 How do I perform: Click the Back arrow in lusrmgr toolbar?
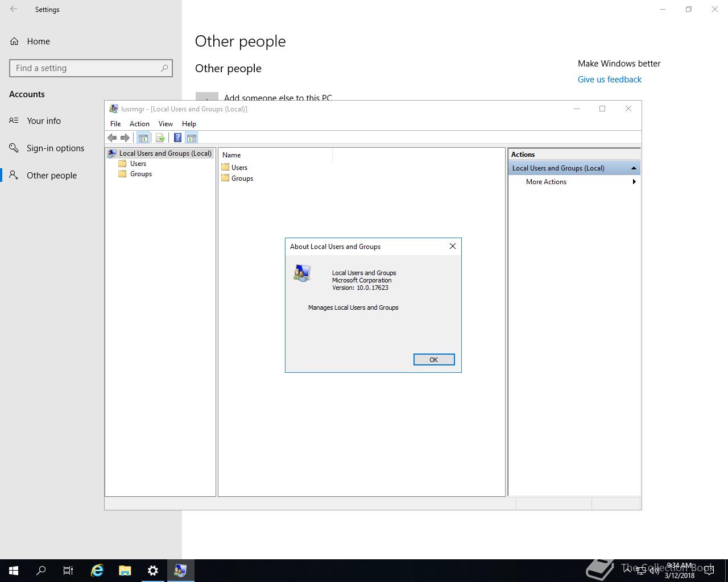click(112, 138)
